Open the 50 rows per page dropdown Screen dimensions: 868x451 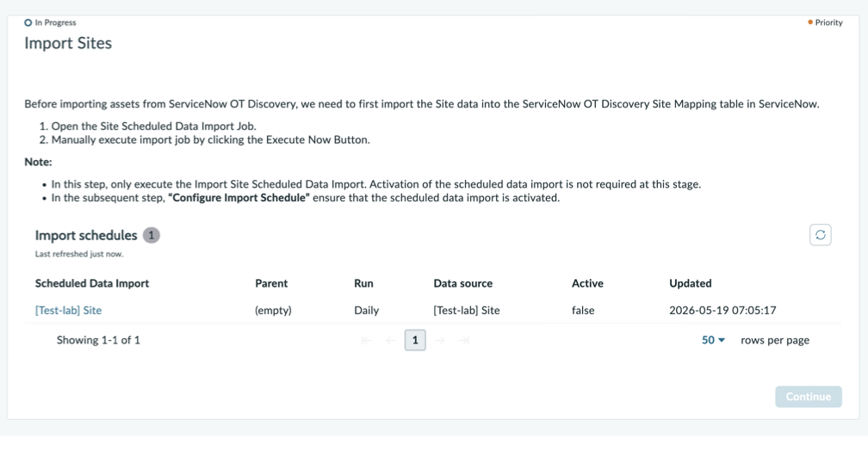coord(713,340)
